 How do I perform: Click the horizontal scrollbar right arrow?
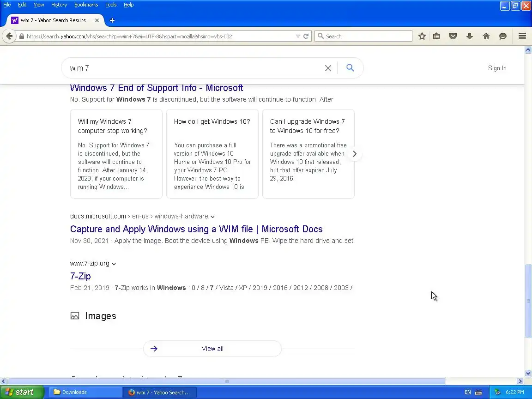click(x=520, y=381)
